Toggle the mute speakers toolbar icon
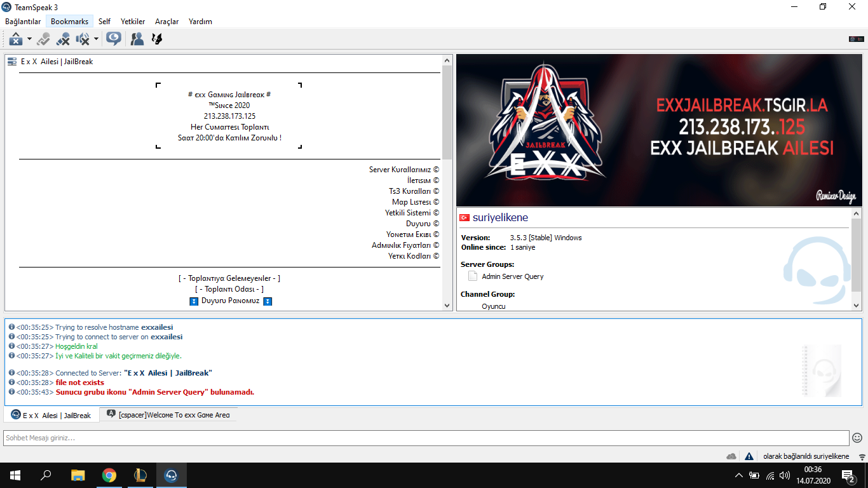The height and width of the screenshot is (488, 868). point(83,39)
